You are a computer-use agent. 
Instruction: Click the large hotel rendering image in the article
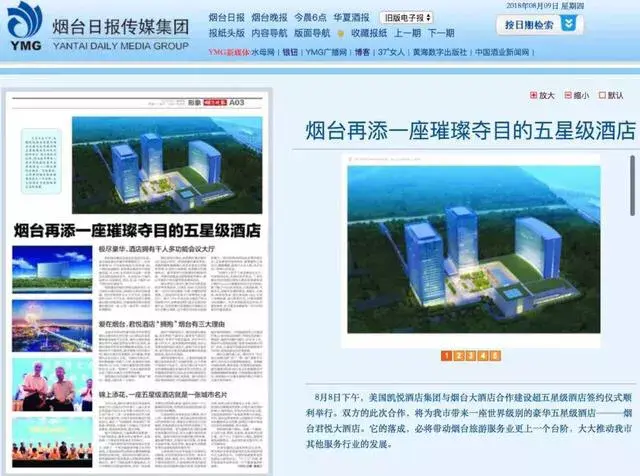[x=473, y=249]
